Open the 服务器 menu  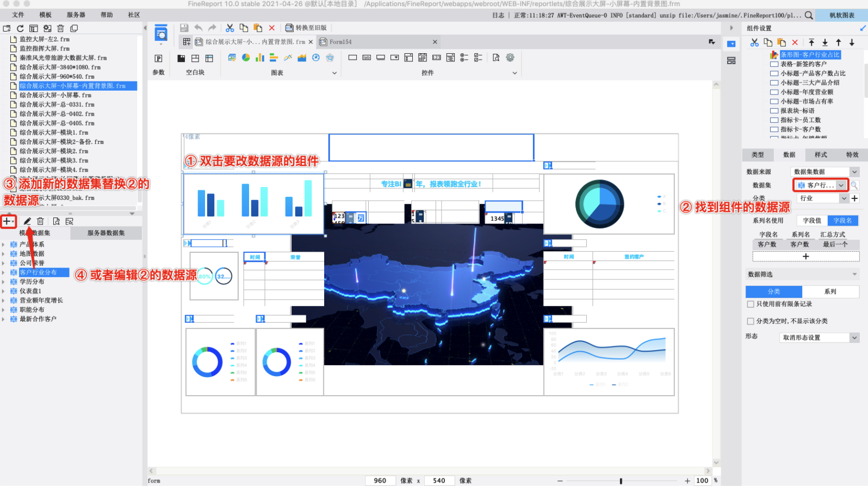coord(76,15)
